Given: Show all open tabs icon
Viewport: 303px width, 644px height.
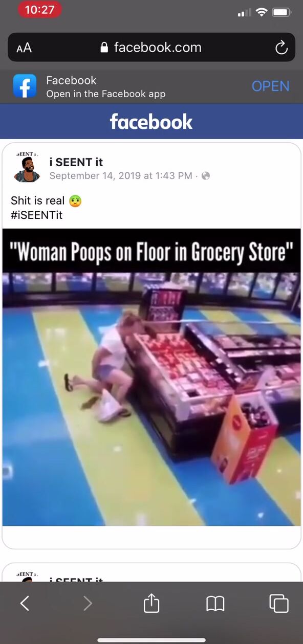Looking at the screenshot, I should pos(279,604).
